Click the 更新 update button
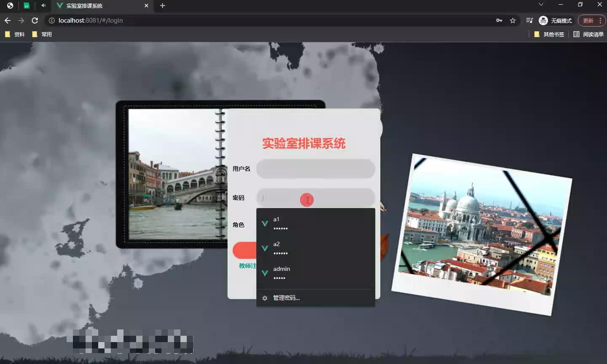 589,20
